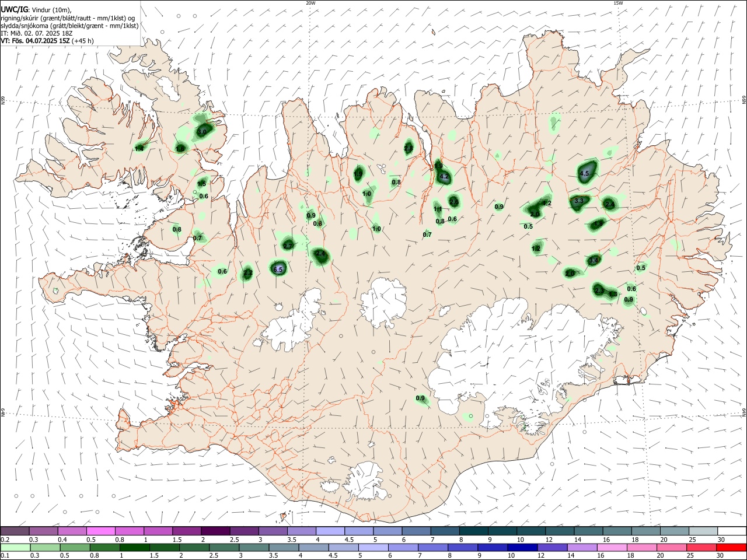Click the '20W' longitude label
The image size is (747, 560).
tap(310, 3)
